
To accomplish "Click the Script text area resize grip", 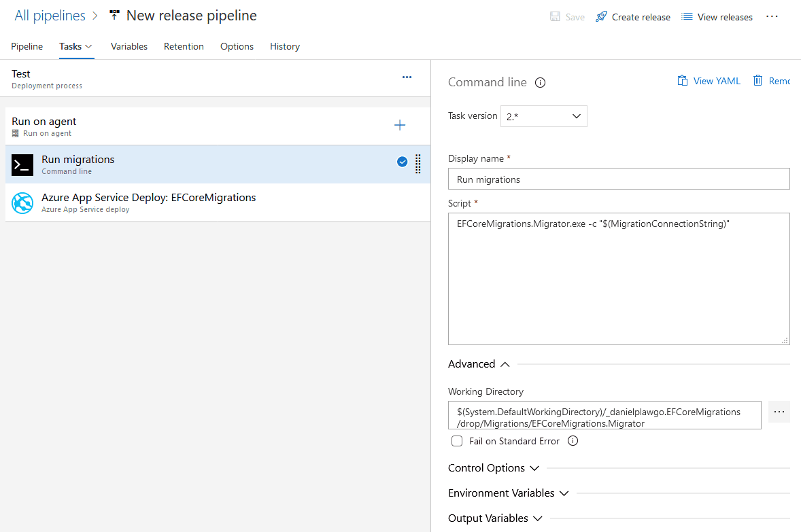I will (x=785, y=340).
